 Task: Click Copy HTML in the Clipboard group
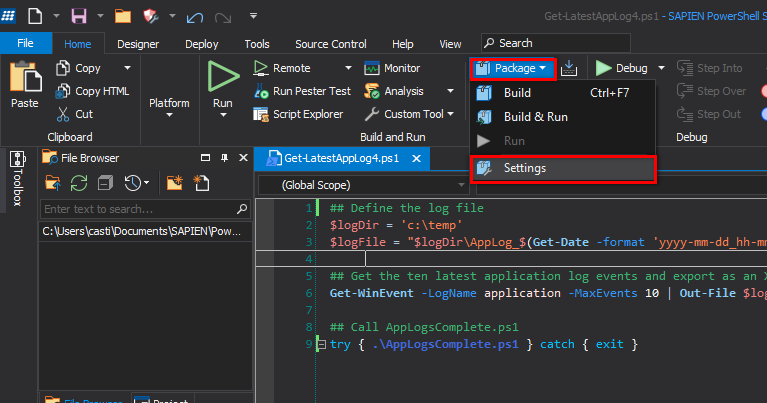click(92, 91)
